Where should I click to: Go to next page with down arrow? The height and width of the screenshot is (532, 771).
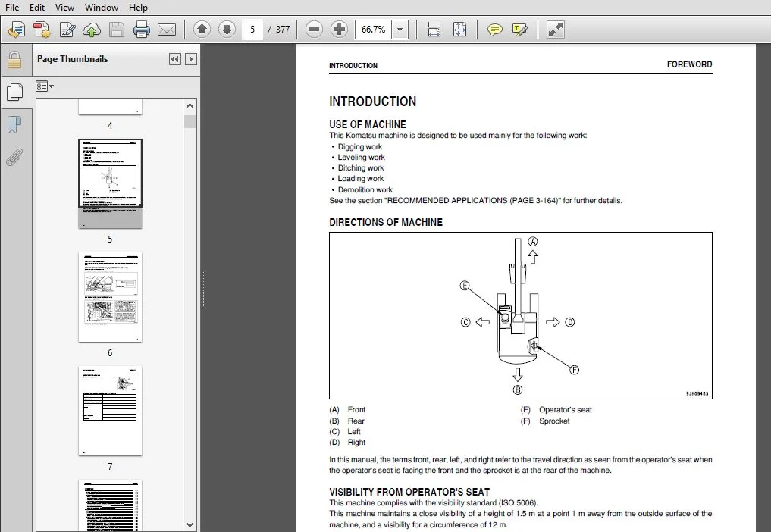[227, 30]
